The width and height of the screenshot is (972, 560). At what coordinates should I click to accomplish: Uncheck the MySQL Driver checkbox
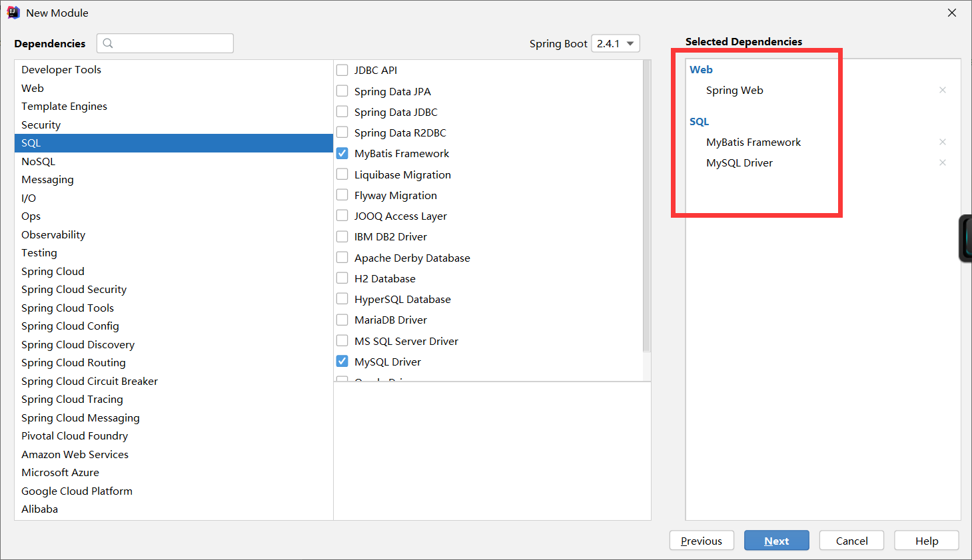(x=342, y=361)
